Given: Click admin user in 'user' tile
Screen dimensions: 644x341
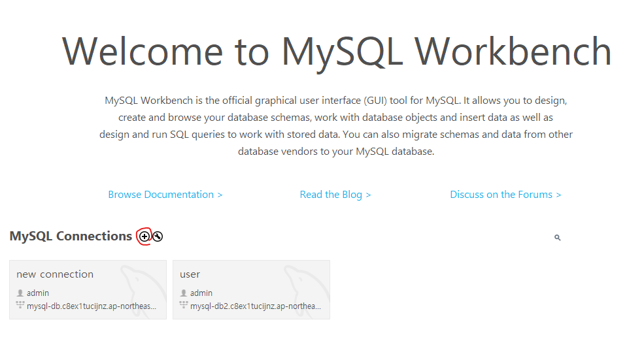Looking at the screenshot, I should point(201,293).
